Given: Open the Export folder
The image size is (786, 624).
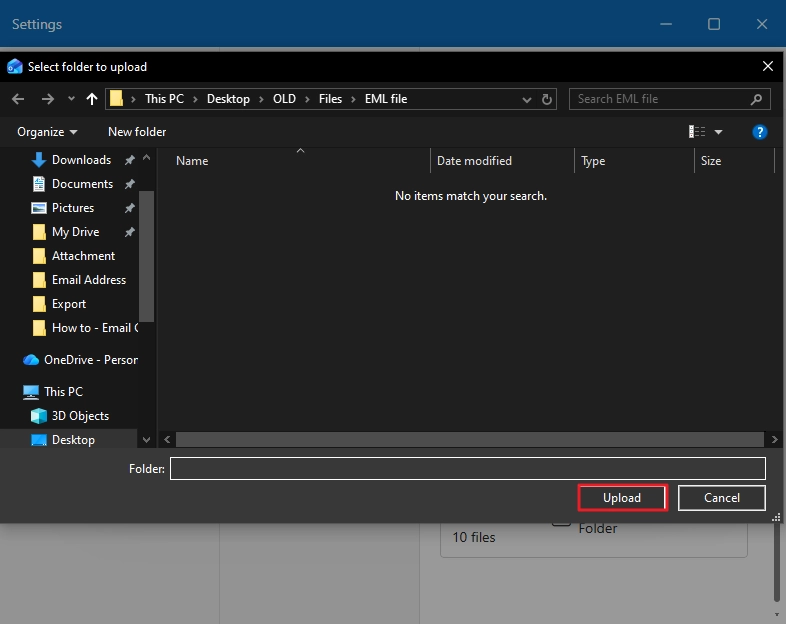Looking at the screenshot, I should 69,304.
